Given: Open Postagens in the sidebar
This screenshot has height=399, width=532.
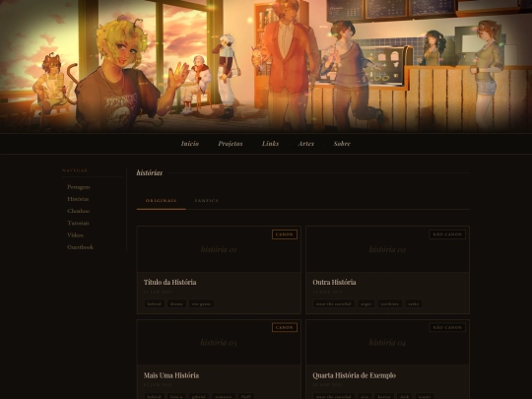Looking at the screenshot, I should [79, 187].
